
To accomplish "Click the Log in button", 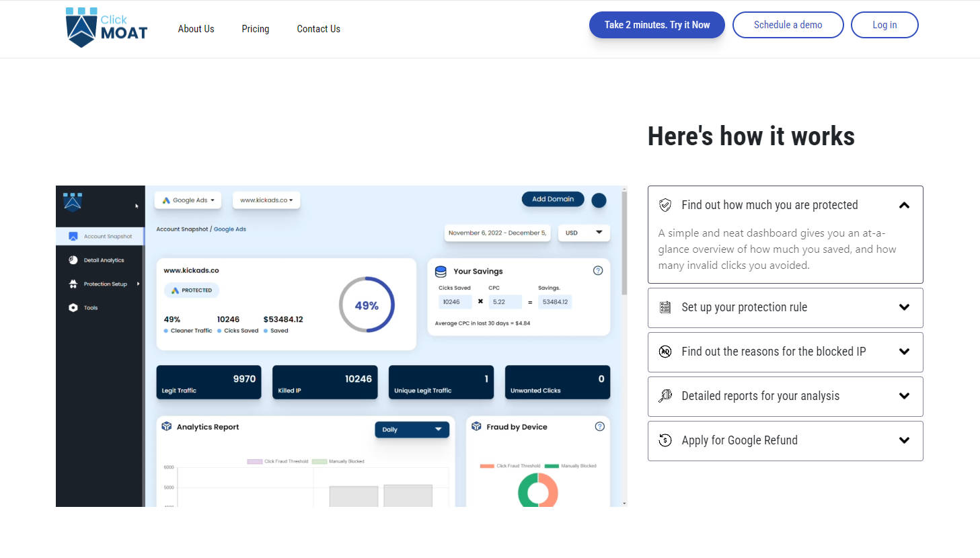I will pos(884,25).
